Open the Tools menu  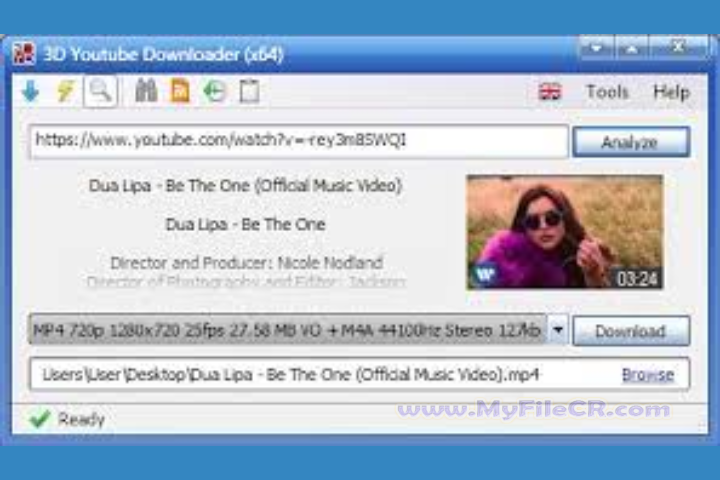coord(607,92)
